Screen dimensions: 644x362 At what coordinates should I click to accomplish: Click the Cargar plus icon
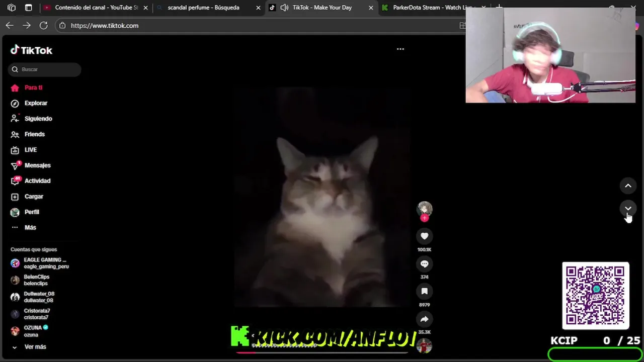15,197
